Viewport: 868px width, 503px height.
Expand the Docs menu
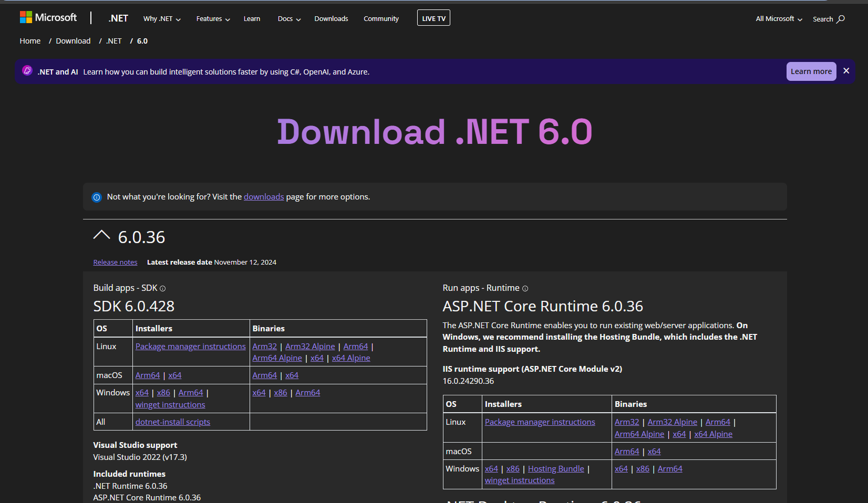click(x=289, y=19)
